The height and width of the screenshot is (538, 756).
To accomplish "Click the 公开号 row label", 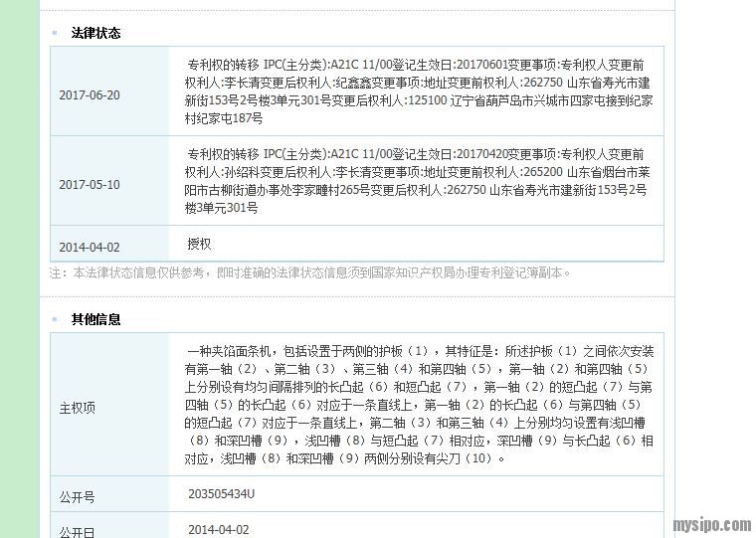I will click(x=78, y=497).
